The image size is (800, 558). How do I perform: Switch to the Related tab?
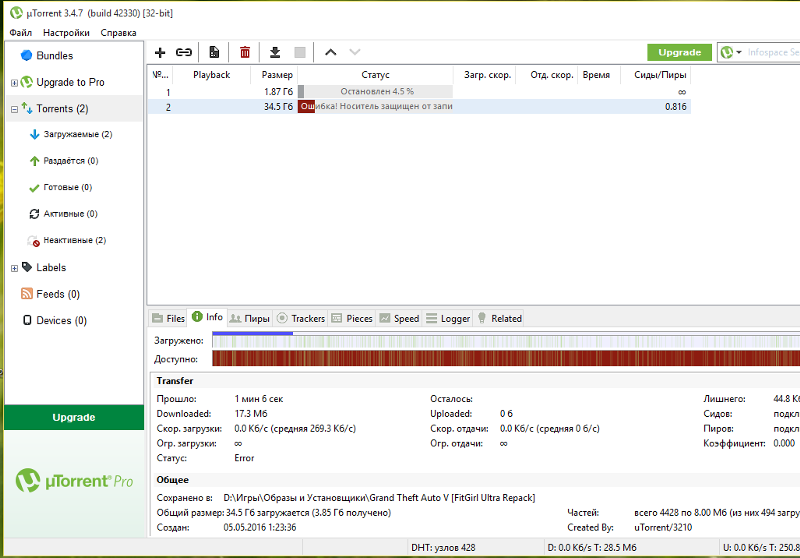[x=499, y=318]
